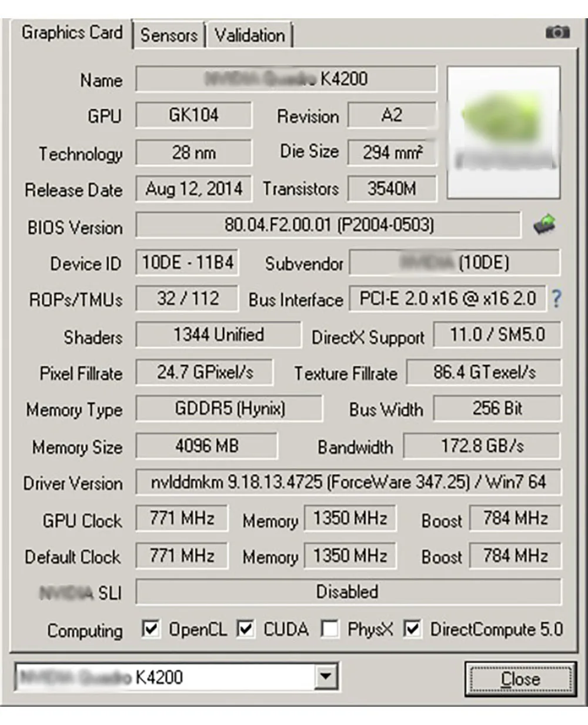Click the blurred vendor logo image
This screenshot has height=725, width=588.
point(503,132)
